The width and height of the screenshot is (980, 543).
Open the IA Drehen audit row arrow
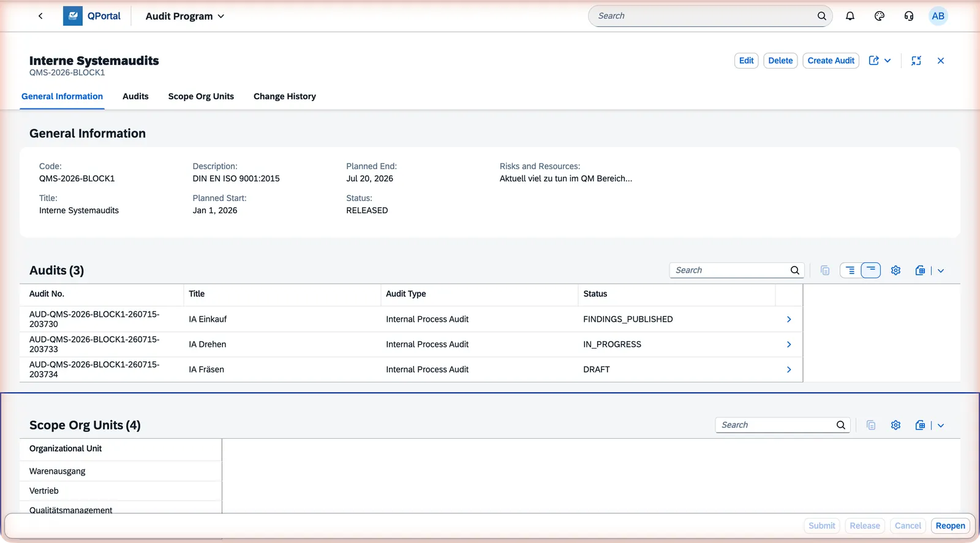(789, 344)
